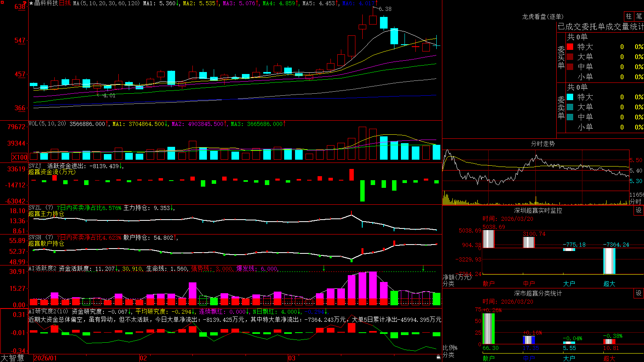This screenshot has width=644, height=362.
Task: Click the 委买单 vertical section label
Action: 561,57
